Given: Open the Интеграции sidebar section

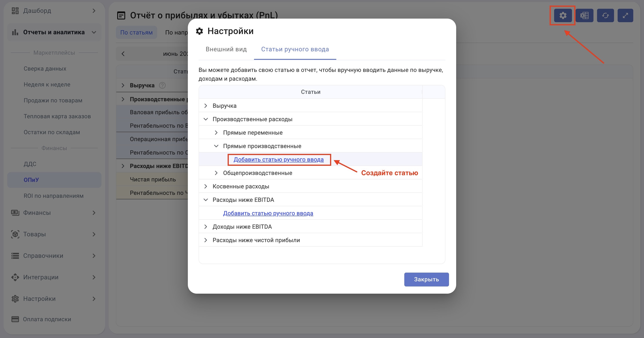Looking at the screenshot, I should pos(54,277).
